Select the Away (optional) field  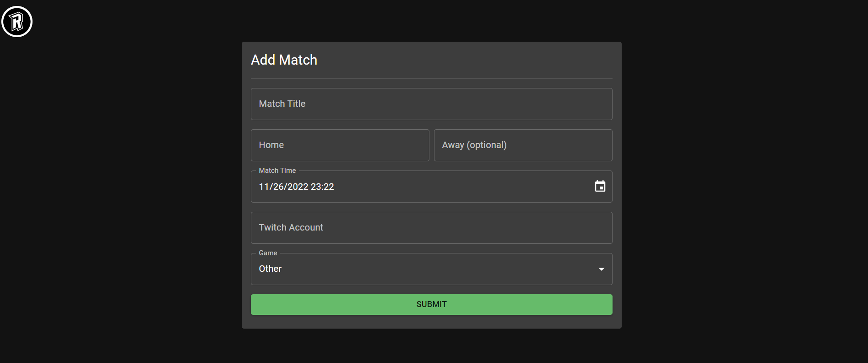click(x=523, y=145)
